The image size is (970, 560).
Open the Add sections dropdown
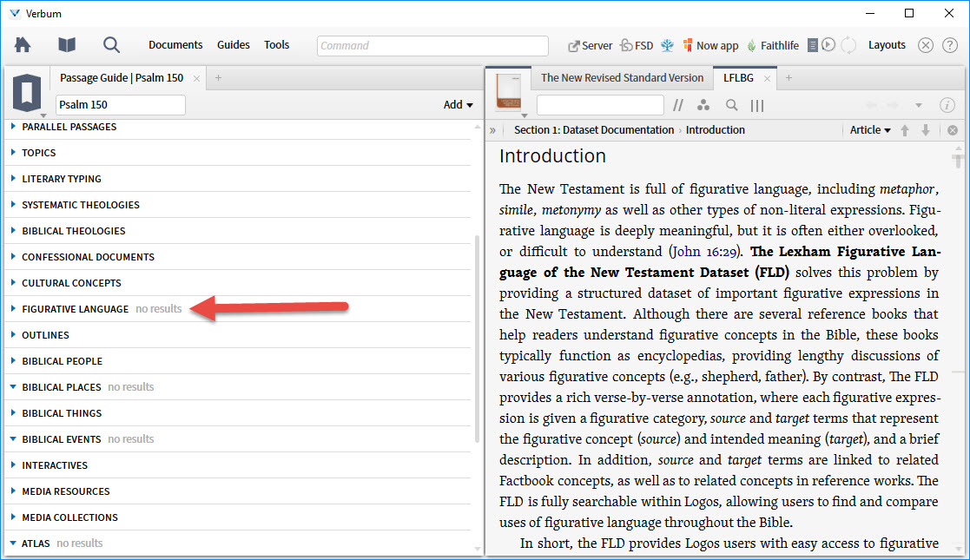(458, 104)
